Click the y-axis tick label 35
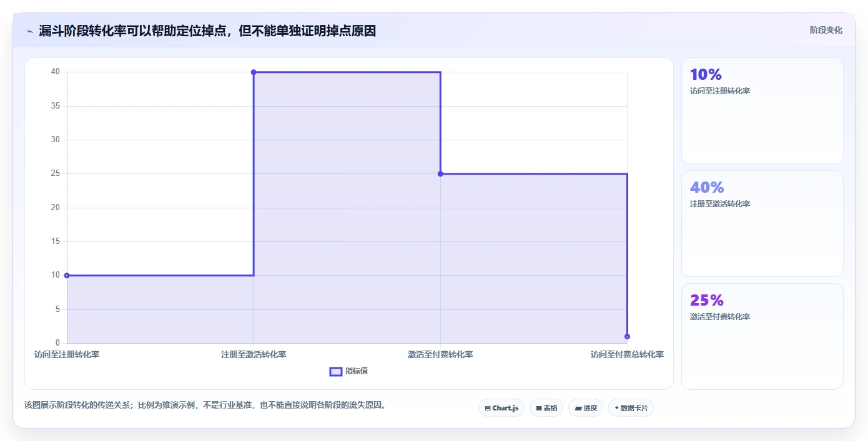Image resolution: width=868 pixels, height=441 pixels. coord(56,106)
